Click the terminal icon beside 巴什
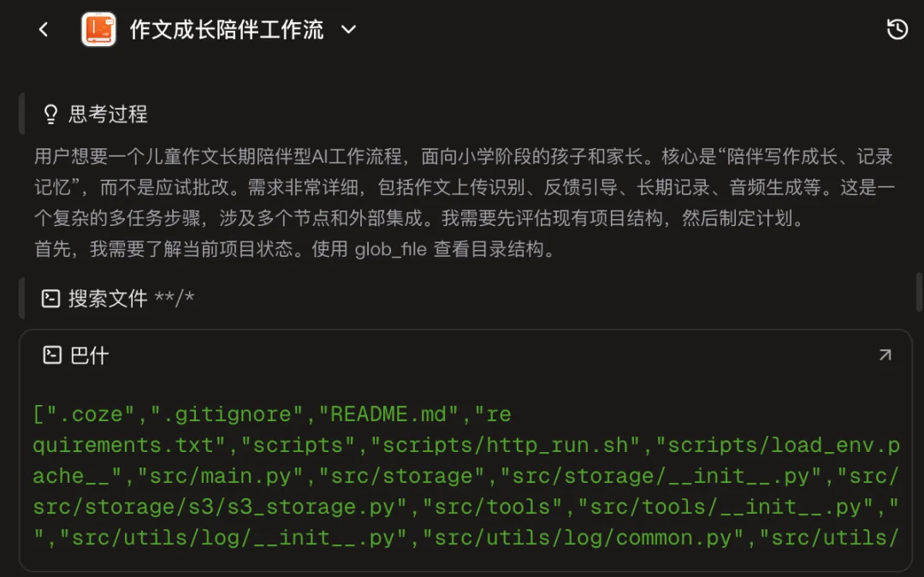The height and width of the screenshot is (577, 924). 52,355
